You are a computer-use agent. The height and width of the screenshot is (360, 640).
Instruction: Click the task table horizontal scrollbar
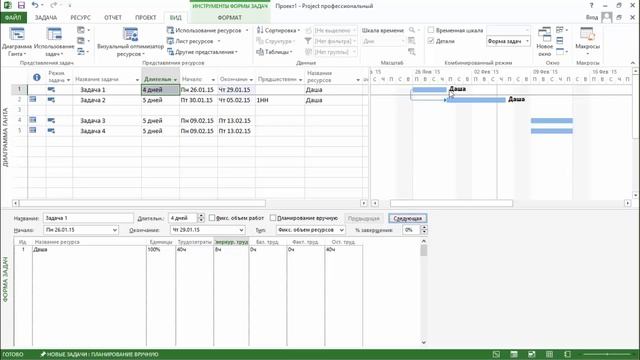click(142, 203)
